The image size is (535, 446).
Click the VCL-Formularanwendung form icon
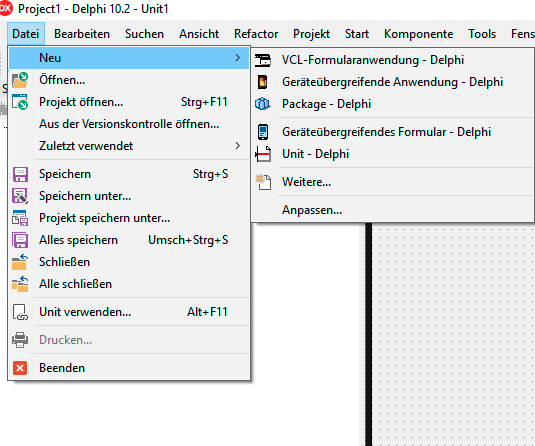tap(263, 60)
